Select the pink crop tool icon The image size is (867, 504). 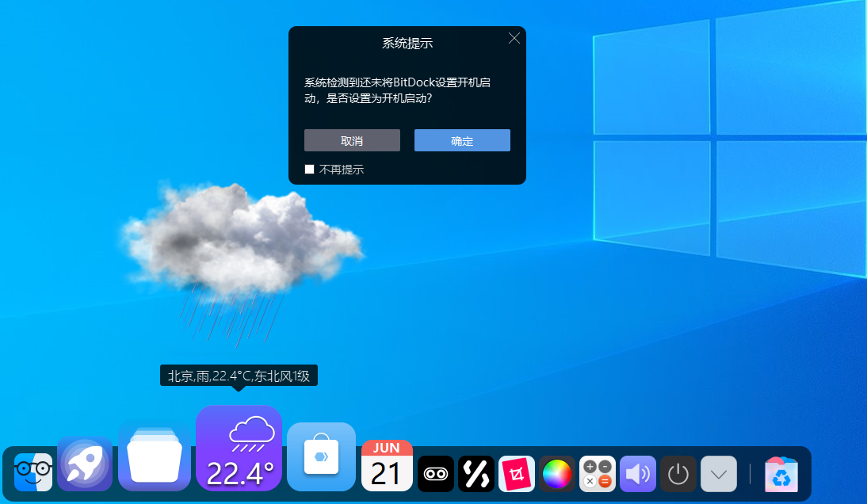pos(516,473)
